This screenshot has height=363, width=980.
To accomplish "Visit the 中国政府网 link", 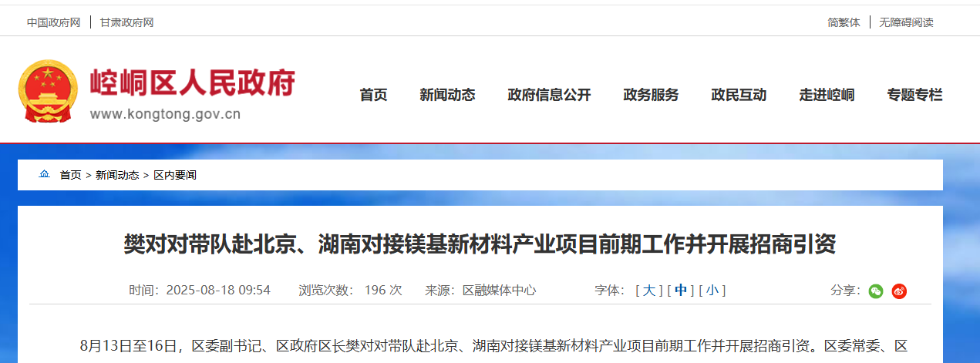I will [x=54, y=22].
